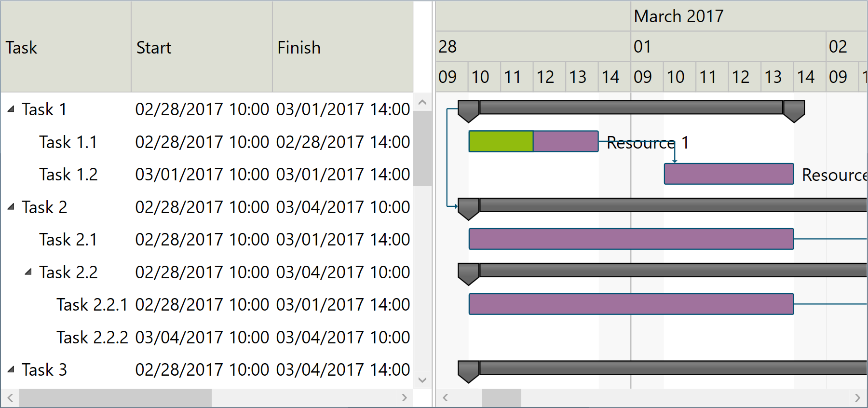The width and height of the screenshot is (868, 408).
Task: Collapse the Task 2.2 subtree
Action: click(x=29, y=271)
